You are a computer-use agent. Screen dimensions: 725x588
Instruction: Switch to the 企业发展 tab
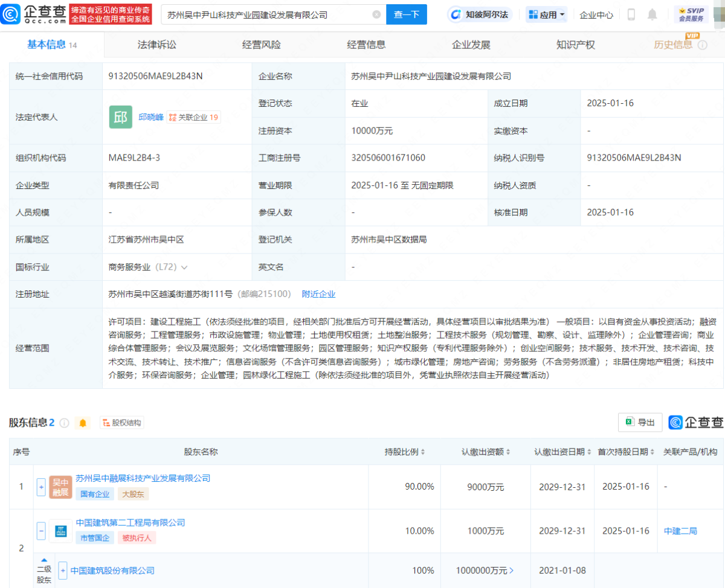471,45
